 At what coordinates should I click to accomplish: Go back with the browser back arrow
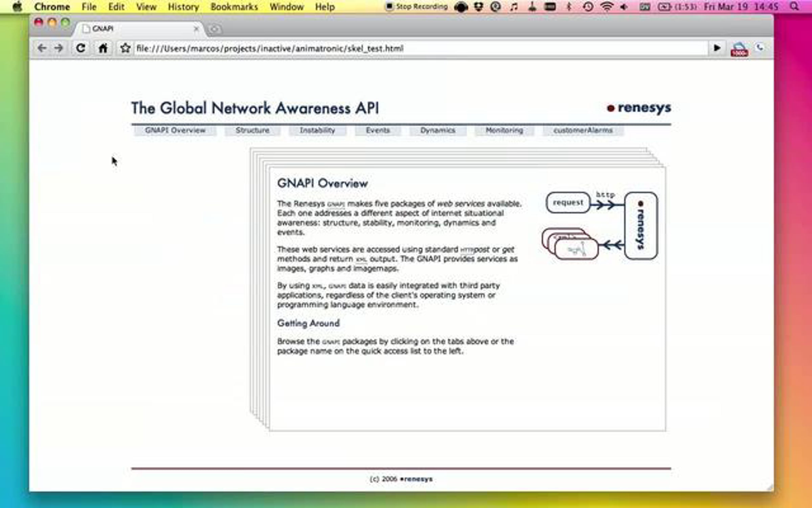(42, 48)
